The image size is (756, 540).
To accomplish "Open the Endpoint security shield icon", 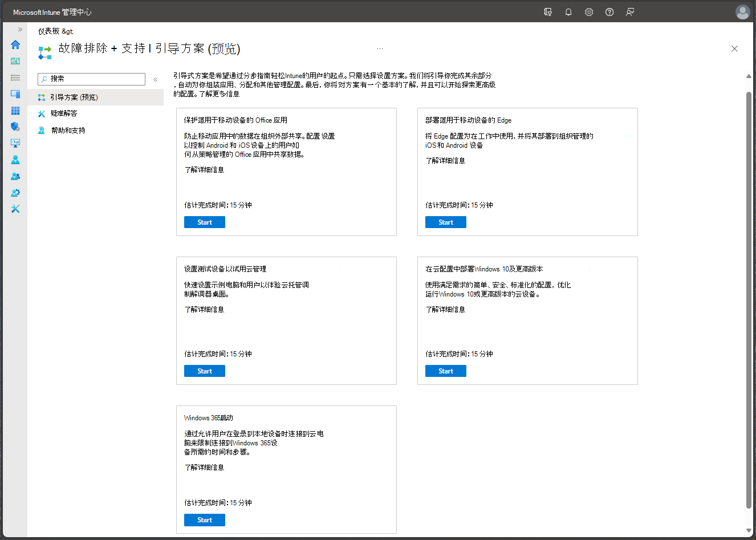I will pos(15,127).
